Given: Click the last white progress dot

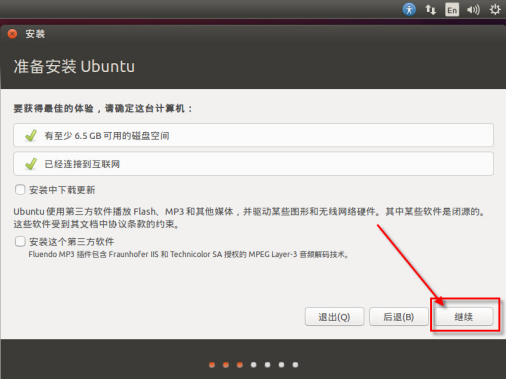Looking at the screenshot, I should [x=295, y=365].
